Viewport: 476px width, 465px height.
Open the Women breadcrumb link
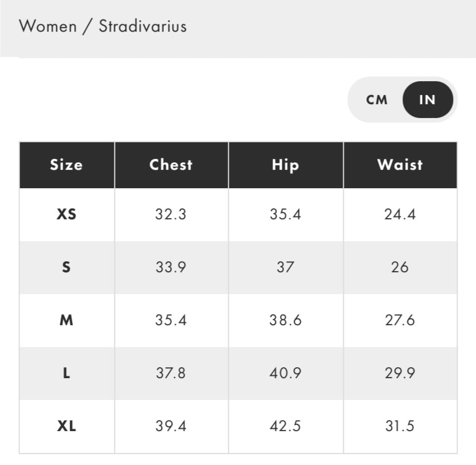(48, 26)
